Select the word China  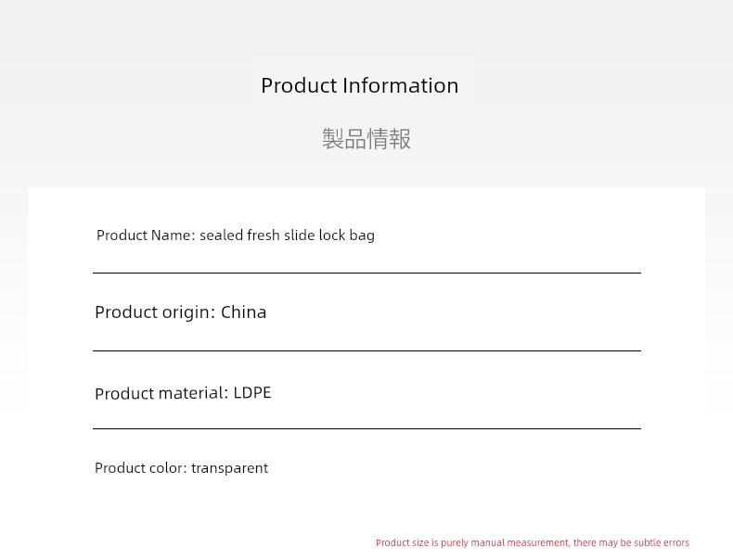click(243, 312)
